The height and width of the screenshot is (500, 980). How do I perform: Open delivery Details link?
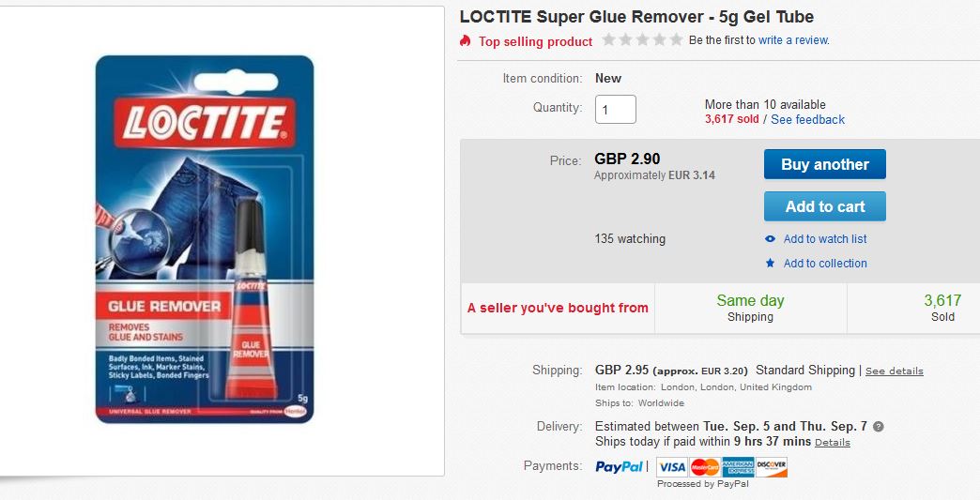coord(832,443)
